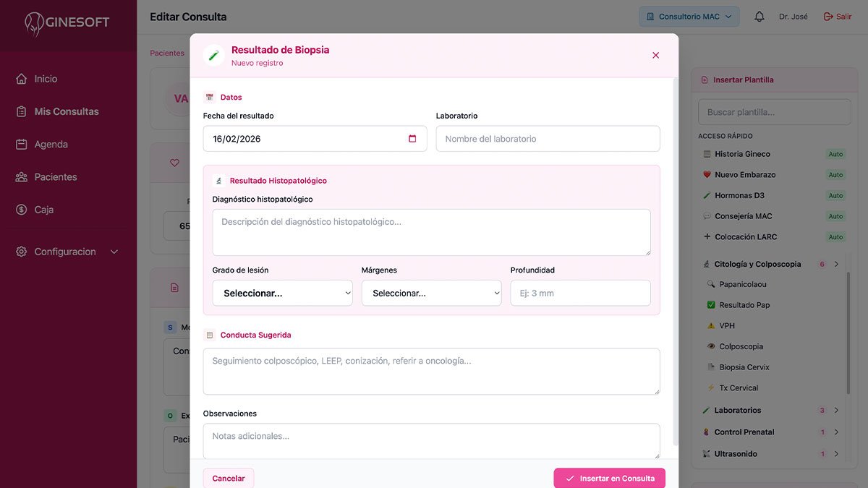Click the Inicio home icon

[x=22, y=79]
